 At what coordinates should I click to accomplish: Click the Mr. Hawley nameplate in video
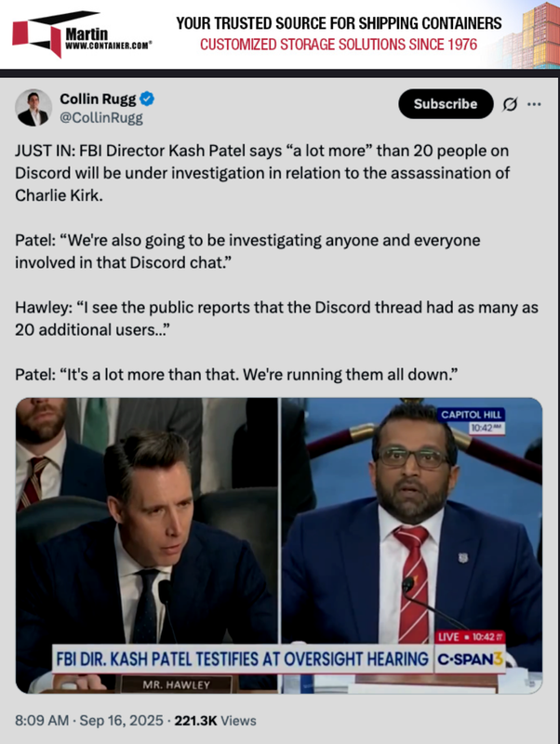(176, 684)
